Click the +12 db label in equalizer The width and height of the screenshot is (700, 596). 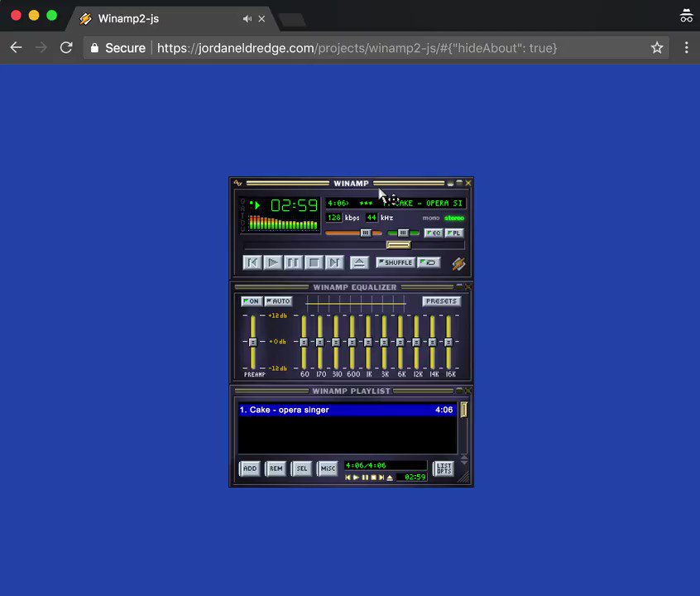point(278,315)
